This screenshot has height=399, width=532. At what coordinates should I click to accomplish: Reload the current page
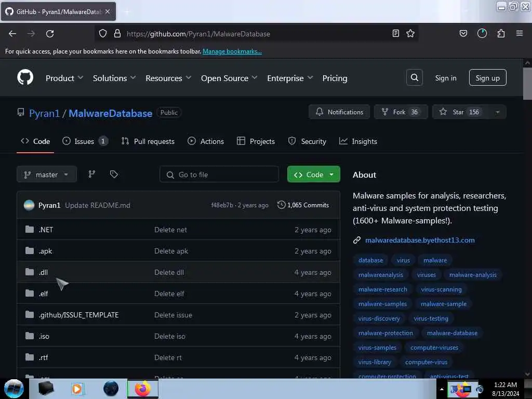(x=50, y=34)
